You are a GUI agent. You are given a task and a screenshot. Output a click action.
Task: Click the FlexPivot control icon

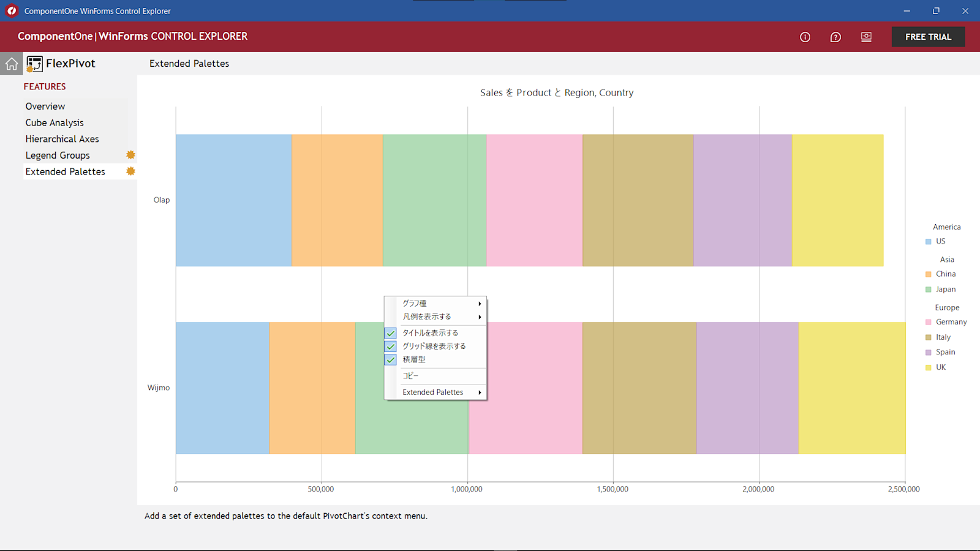tap(34, 64)
